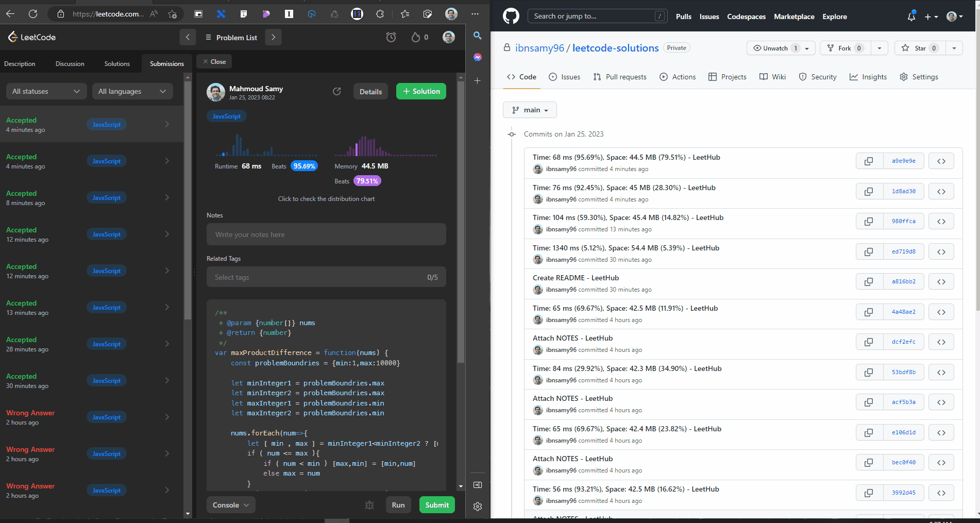The image size is (980, 523).
Task: Open LeetCode editor settings gear icon
Action: tap(478, 507)
